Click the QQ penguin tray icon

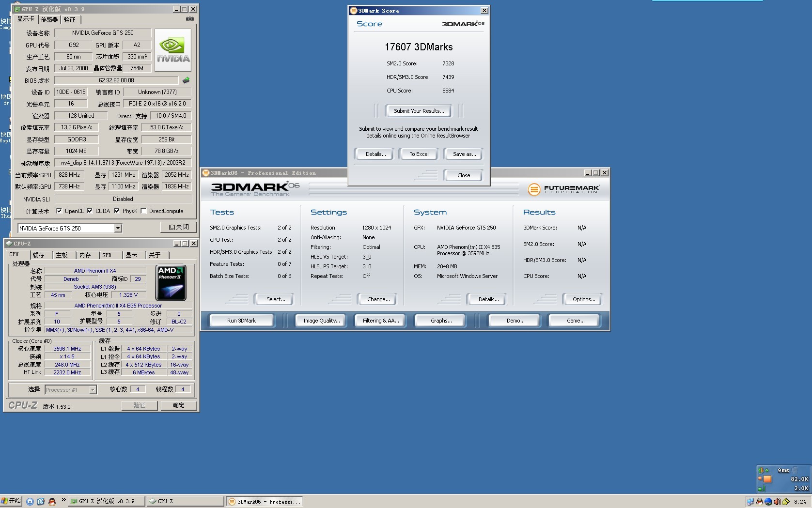pyautogui.click(x=759, y=502)
